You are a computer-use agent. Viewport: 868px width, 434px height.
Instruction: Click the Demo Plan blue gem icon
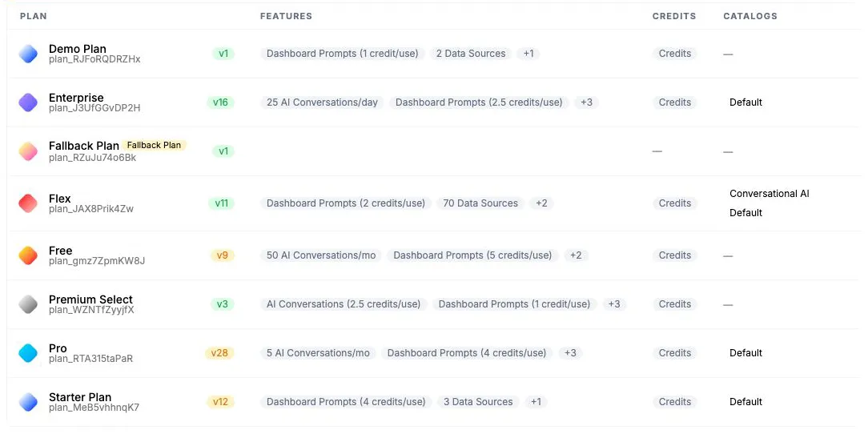pyautogui.click(x=28, y=54)
